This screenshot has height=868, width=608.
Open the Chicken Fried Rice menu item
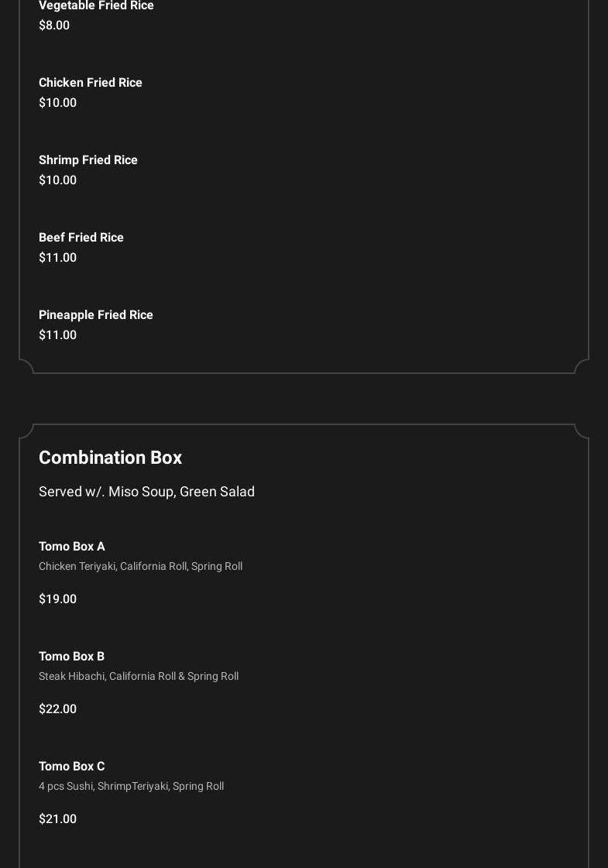pyautogui.click(x=91, y=83)
